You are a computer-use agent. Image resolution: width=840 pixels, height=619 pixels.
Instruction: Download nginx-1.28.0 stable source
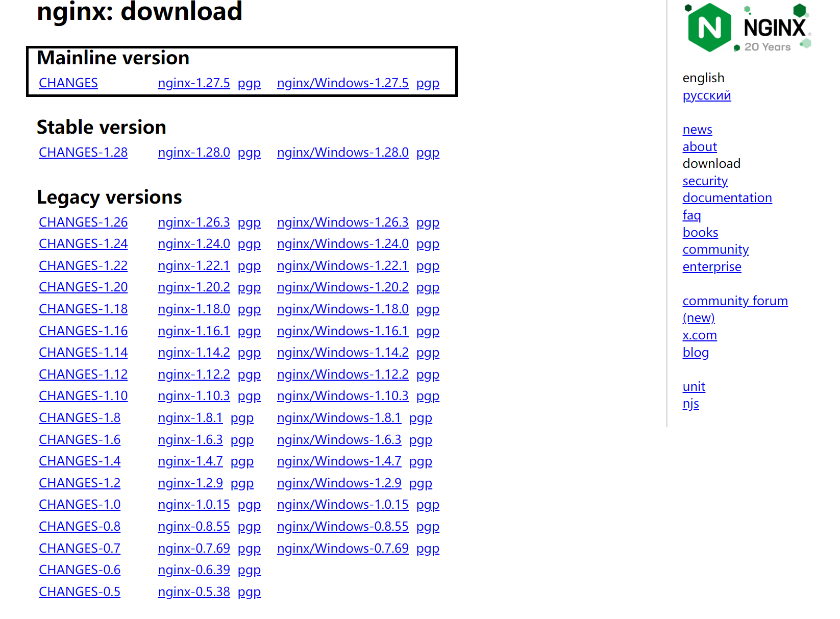(x=194, y=153)
